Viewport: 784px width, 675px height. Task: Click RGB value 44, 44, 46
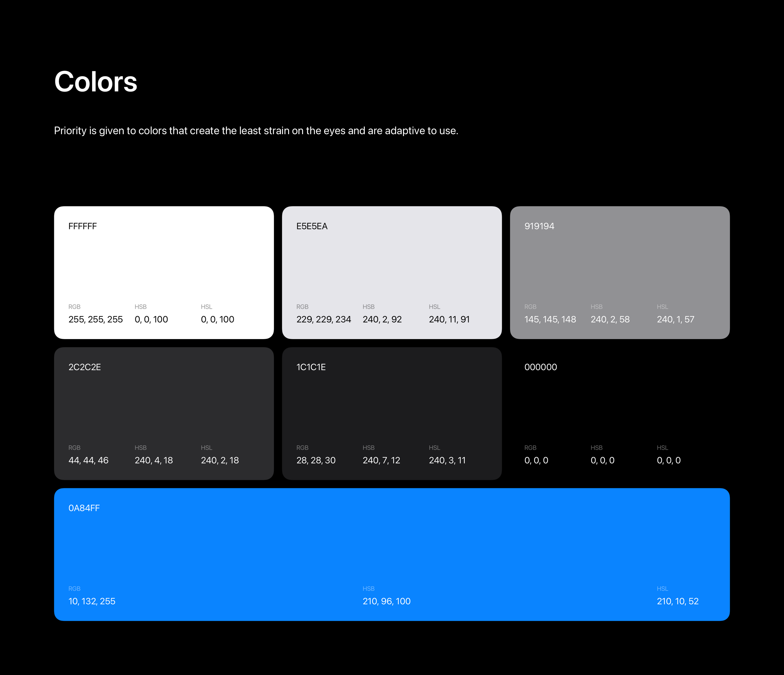point(88,461)
